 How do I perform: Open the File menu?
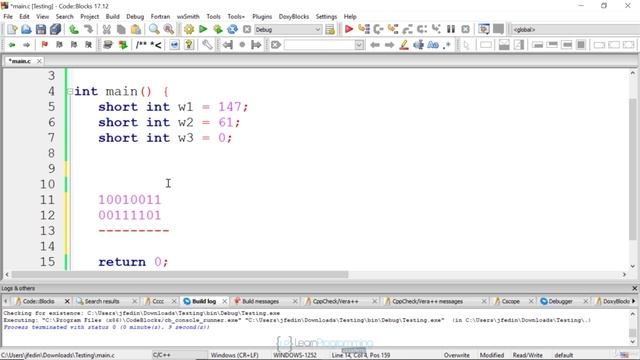pos(8,17)
